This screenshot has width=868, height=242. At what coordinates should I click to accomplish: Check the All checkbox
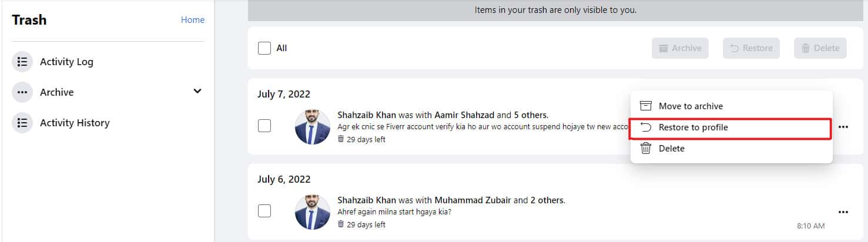click(x=264, y=48)
